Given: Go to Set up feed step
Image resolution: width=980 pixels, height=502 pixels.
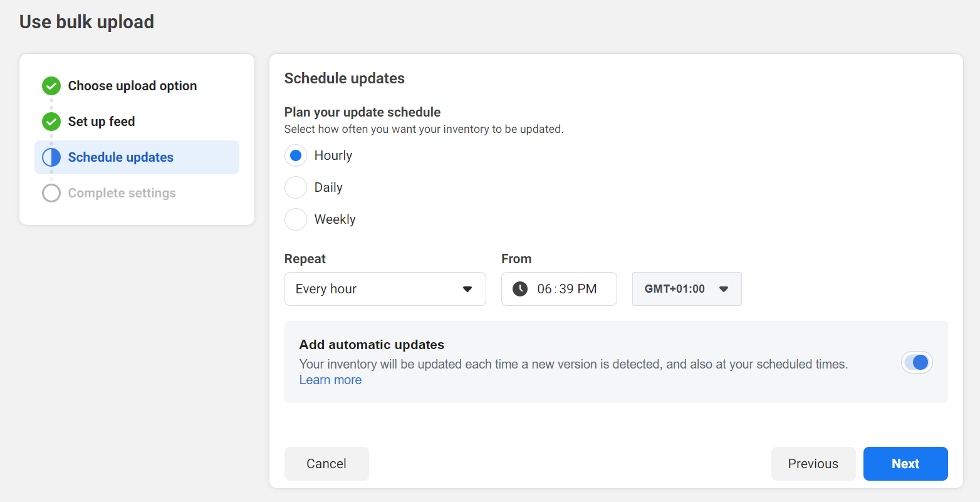Looking at the screenshot, I should pos(102,122).
